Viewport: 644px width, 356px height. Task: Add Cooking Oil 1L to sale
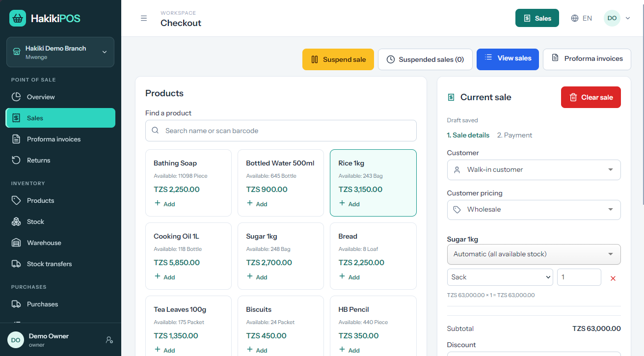click(165, 277)
